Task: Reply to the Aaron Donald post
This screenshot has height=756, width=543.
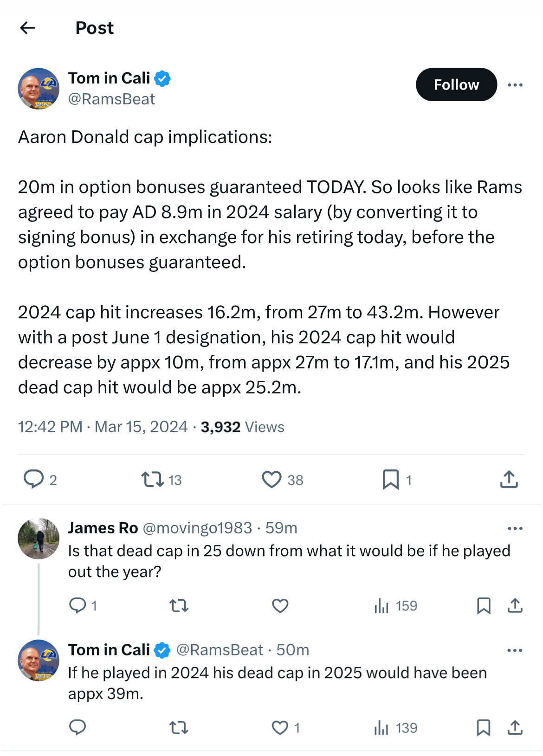Action: coord(33,479)
